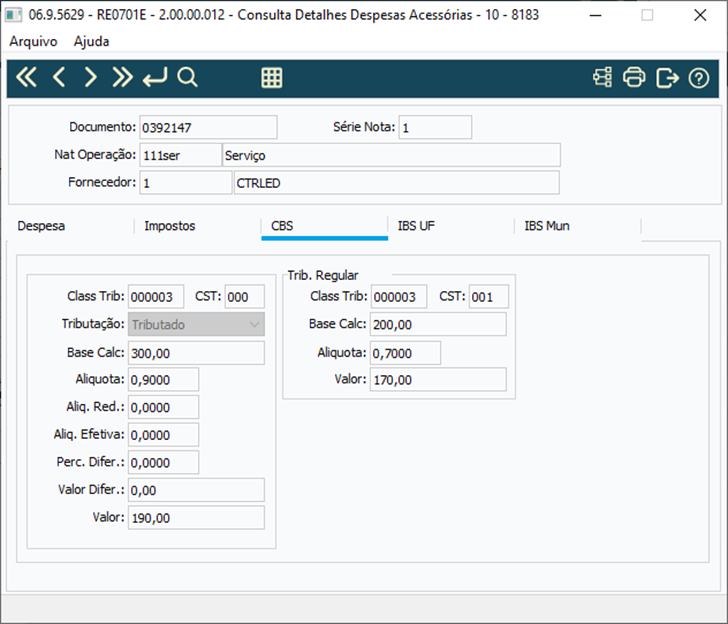
Task: Exit via the logout arrow icon
Action: click(667, 78)
